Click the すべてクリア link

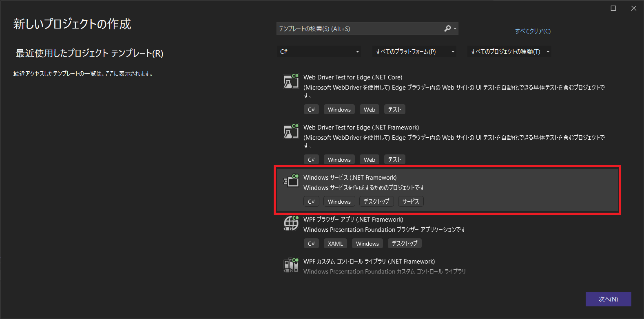[x=533, y=31]
